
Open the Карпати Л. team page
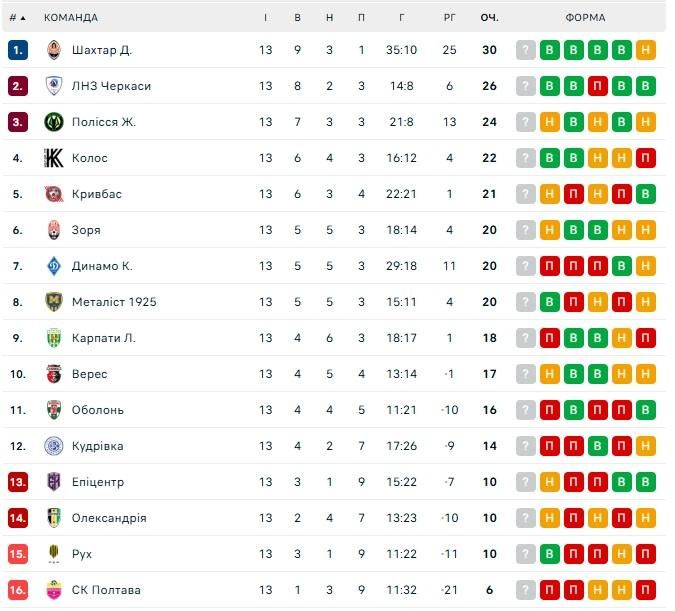point(104,338)
